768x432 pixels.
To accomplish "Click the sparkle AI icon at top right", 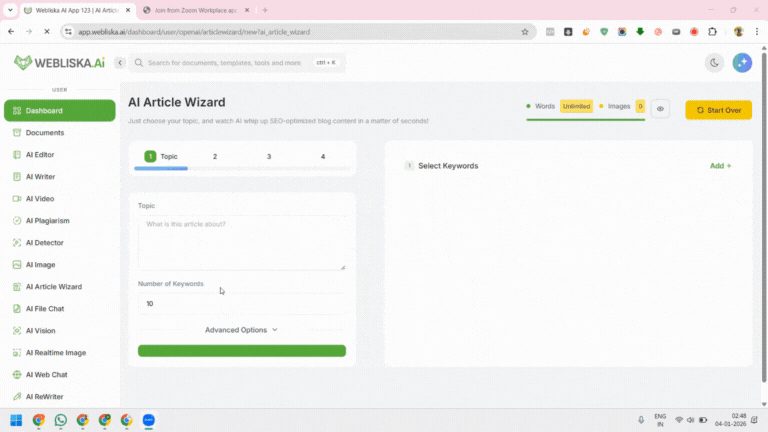I will 742,63.
